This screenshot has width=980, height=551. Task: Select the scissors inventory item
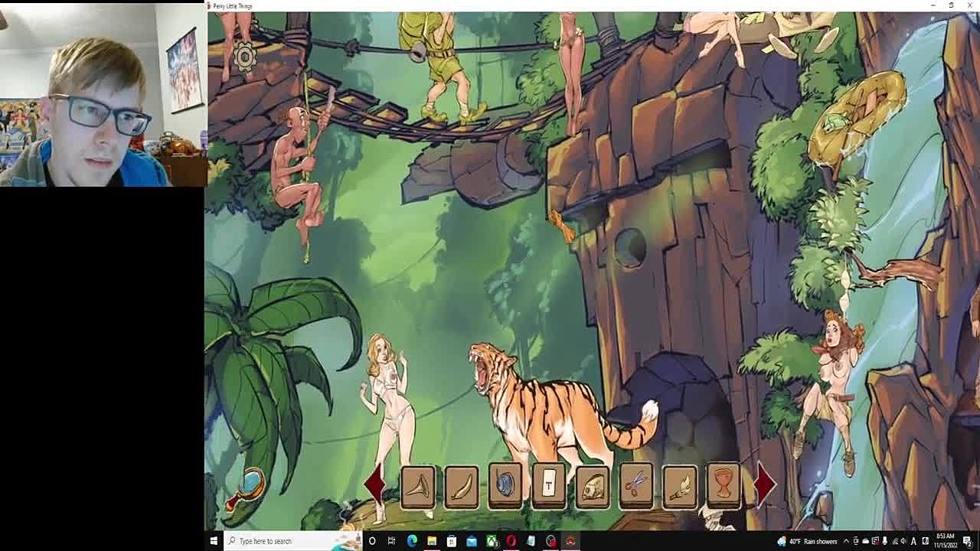(x=636, y=486)
